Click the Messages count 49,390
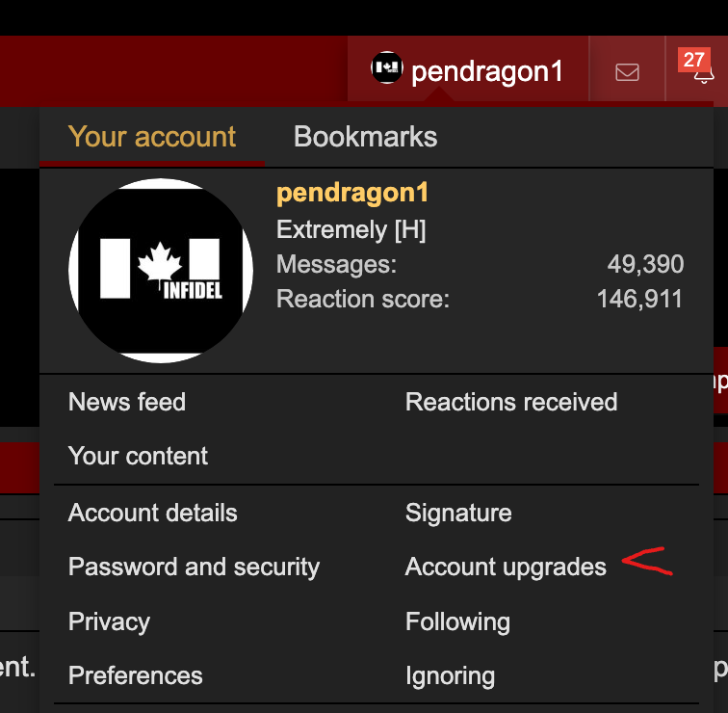The height and width of the screenshot is (713, 728). tap(645, 265)
